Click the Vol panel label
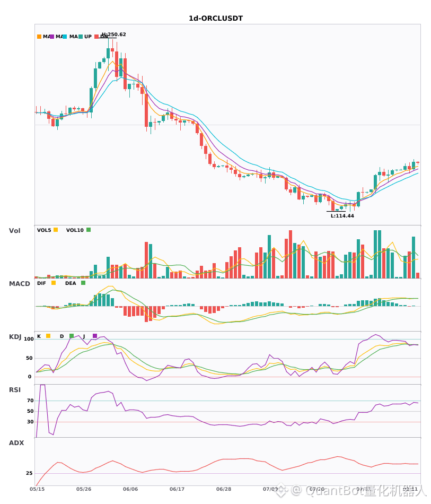The width and height of the screenshot is (431, 504). 15,231
